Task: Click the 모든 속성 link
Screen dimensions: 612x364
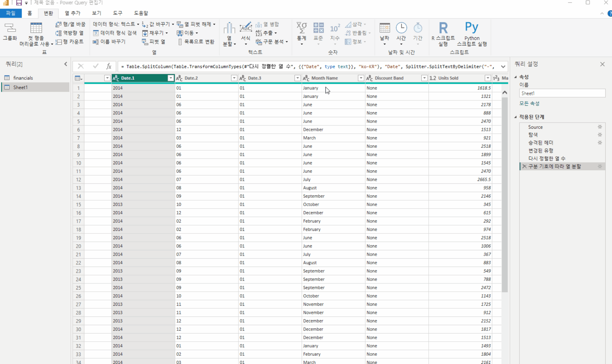Action: pos(529,103)
